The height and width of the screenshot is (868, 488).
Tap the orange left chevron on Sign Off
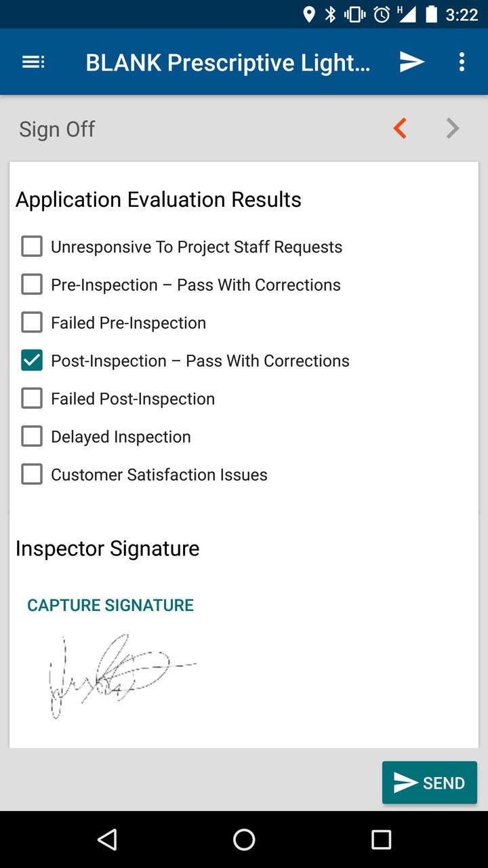tap(400, 128)
